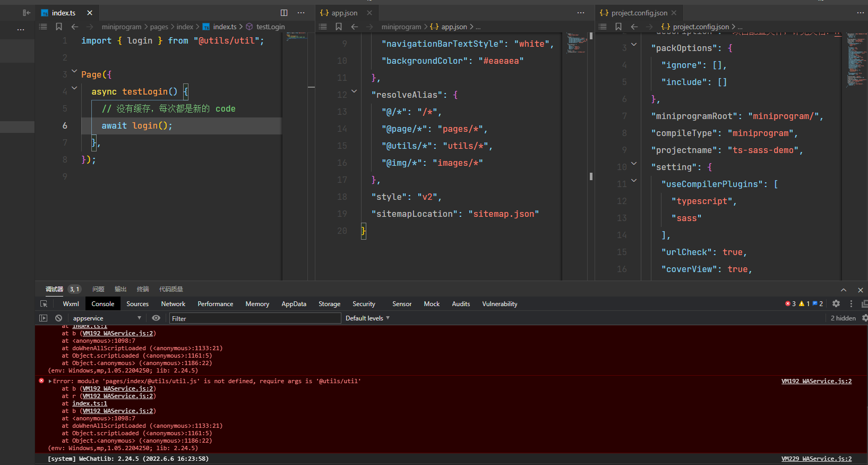Collapse the resolveAlias block in app.json
The height and width of the screenshot is (465, 868).
(354, 91)
